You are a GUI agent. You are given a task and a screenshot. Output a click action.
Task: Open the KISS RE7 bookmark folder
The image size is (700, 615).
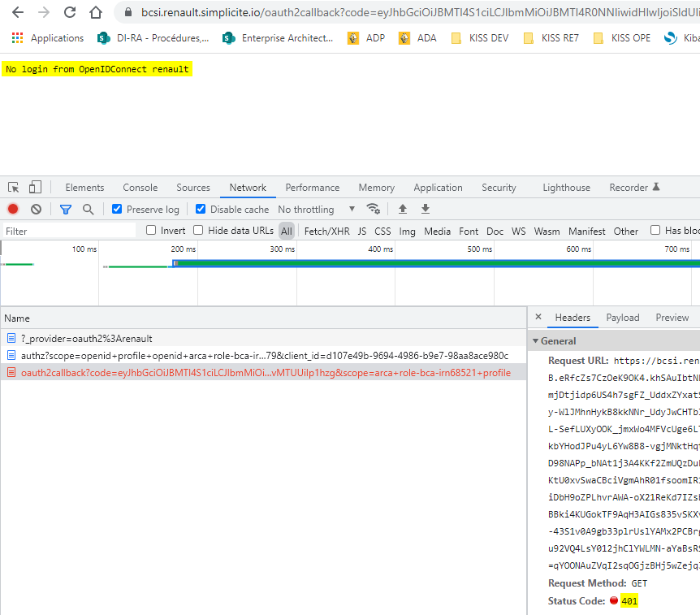pos(551,38)
